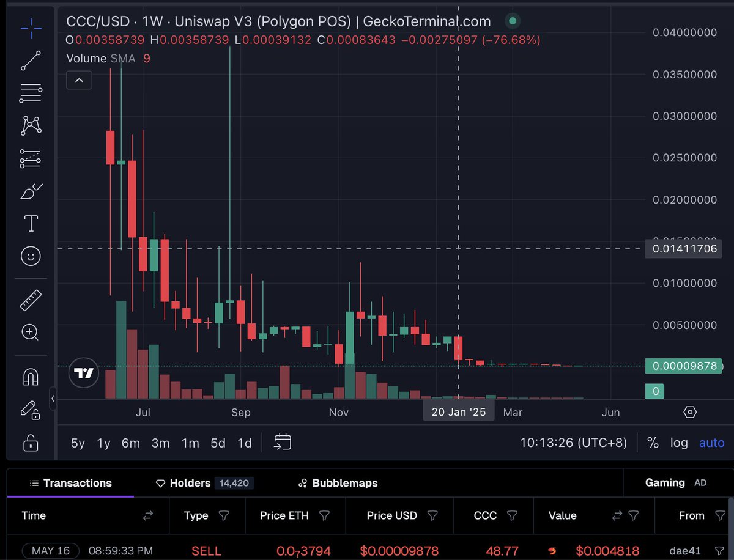Open timezone menu at 10:13:26 (UTC+8)
734x560 pixels.
pos(573,443)
